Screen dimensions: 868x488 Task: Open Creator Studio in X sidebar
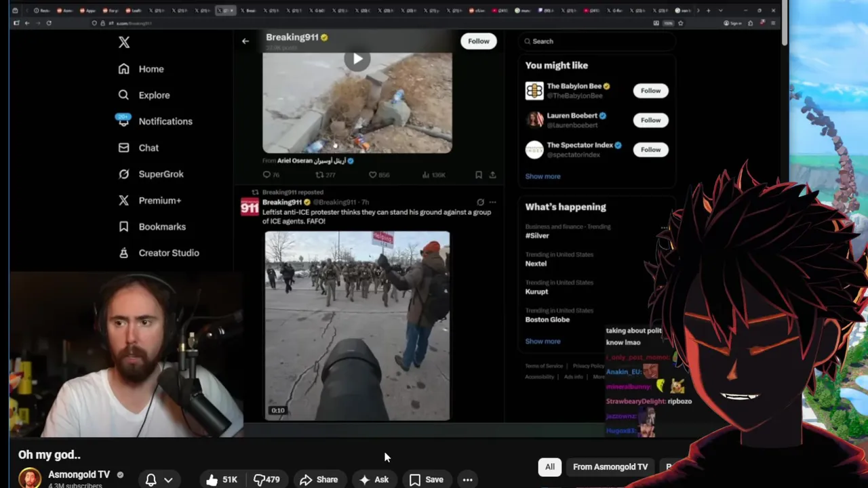pyautogui.click(x=159, y=253)
